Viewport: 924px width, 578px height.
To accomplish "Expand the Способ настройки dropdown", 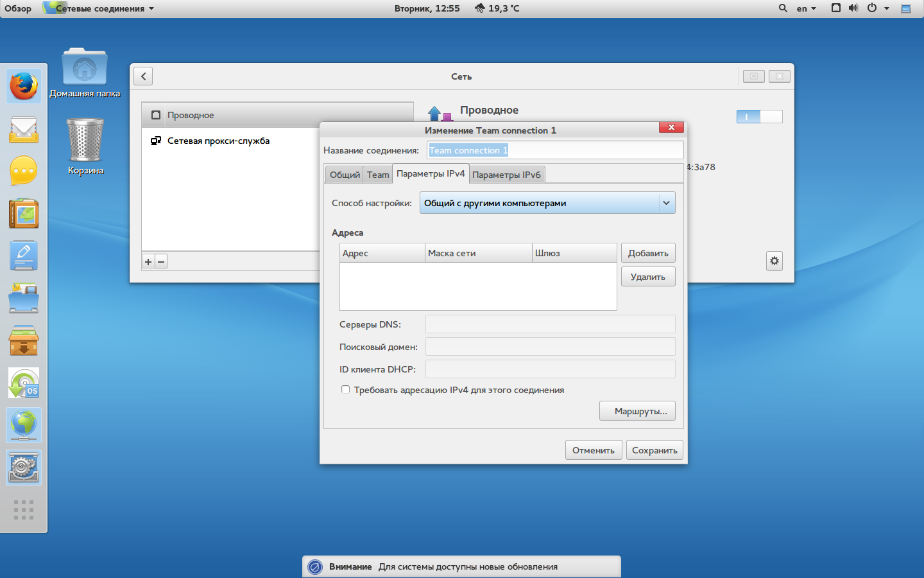I will pyautogui.click(x=547, y=203).
